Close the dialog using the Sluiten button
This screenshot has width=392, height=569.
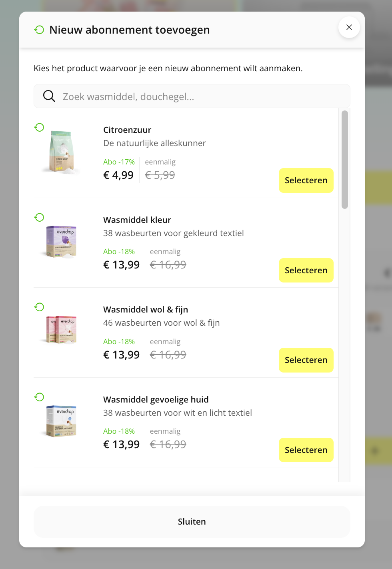(x=192, y=521)
